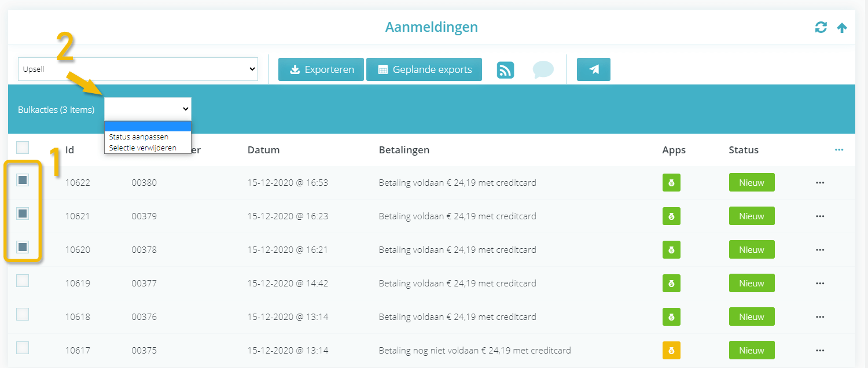Open the Upsell form dropdown
This screenshot has width=868, height=368.
coord(138,69)
